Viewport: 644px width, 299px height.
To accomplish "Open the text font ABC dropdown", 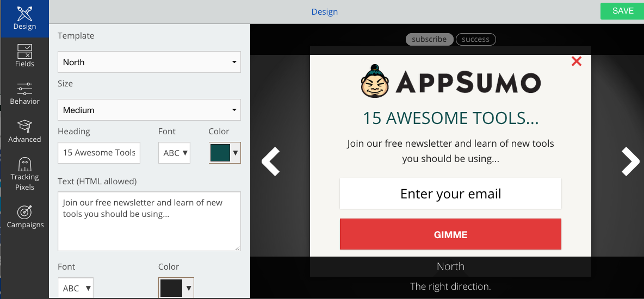I will (76, 288).
